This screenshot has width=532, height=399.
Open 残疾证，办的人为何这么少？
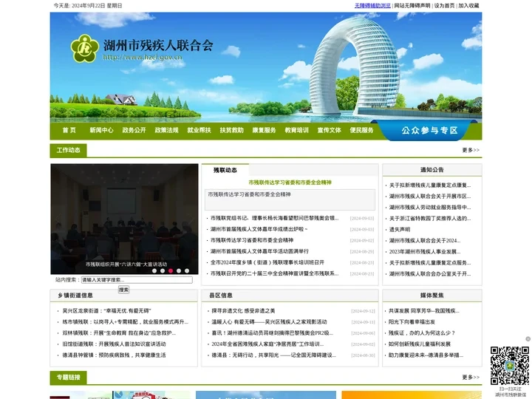pyautogui.click(x=422, y=333)
